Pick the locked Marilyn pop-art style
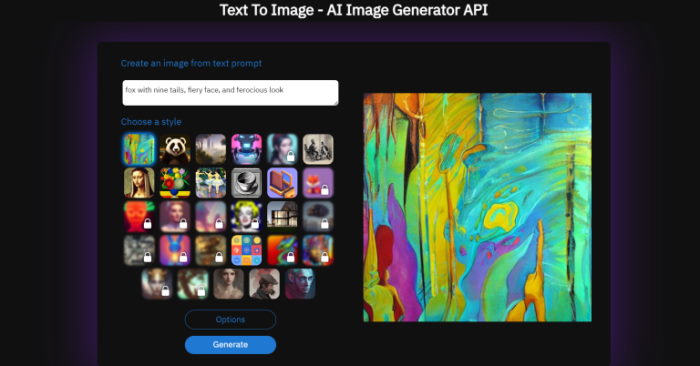The height and width of the screenshot is (366, 700). pos(246,216)
